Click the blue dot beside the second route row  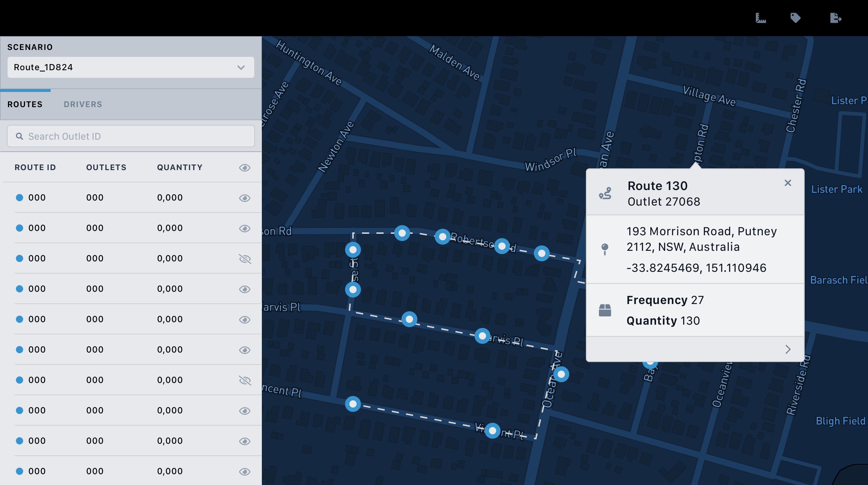click(19, 228)
